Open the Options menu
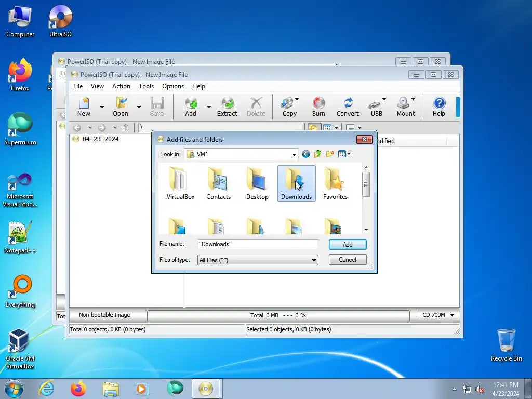 (x=172, y=86)
